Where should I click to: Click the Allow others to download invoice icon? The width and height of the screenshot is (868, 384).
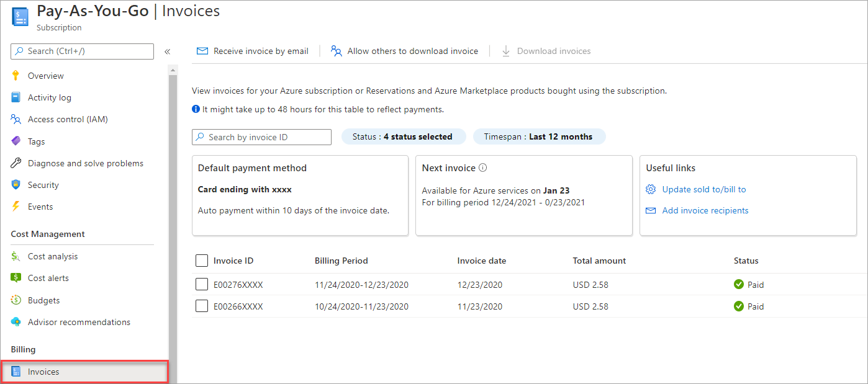[337, 51]
